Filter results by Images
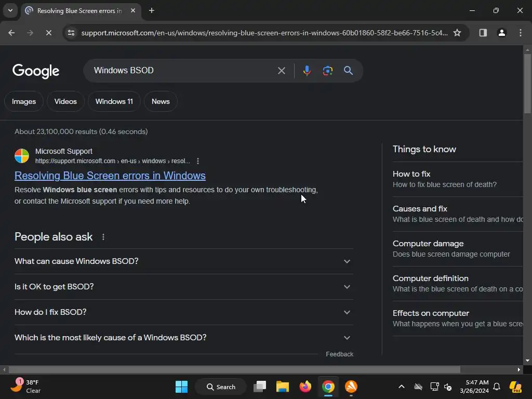Viewport: 532px width, 399px height. pyautogui.click(x=24, y=101)
